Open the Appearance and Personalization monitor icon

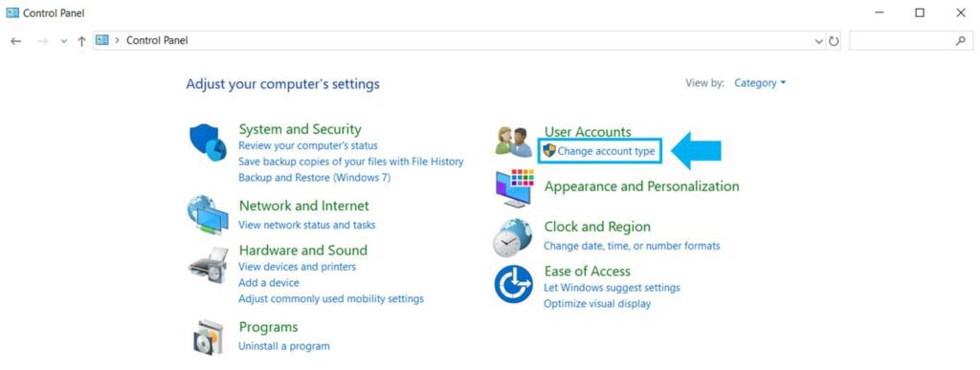coord(514,187)
